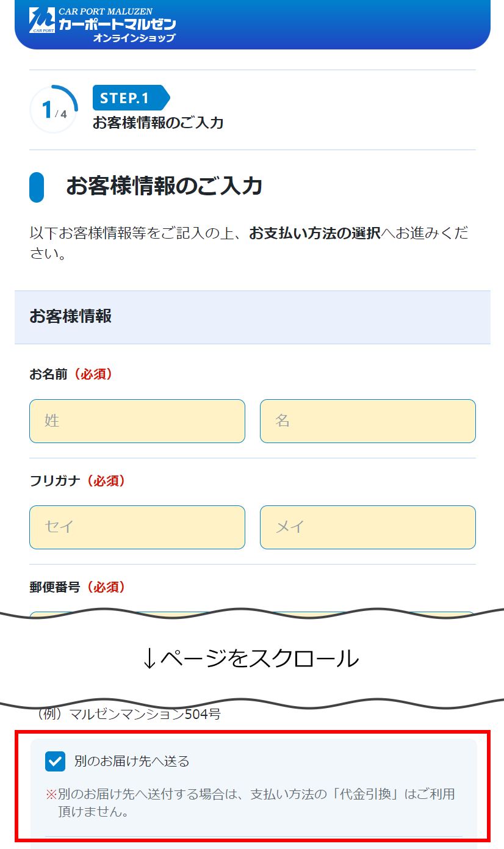The width and height of the screenshot is (504, 849).
Task: Click the お名前（必須） field label
Action: tap(71, 374)
